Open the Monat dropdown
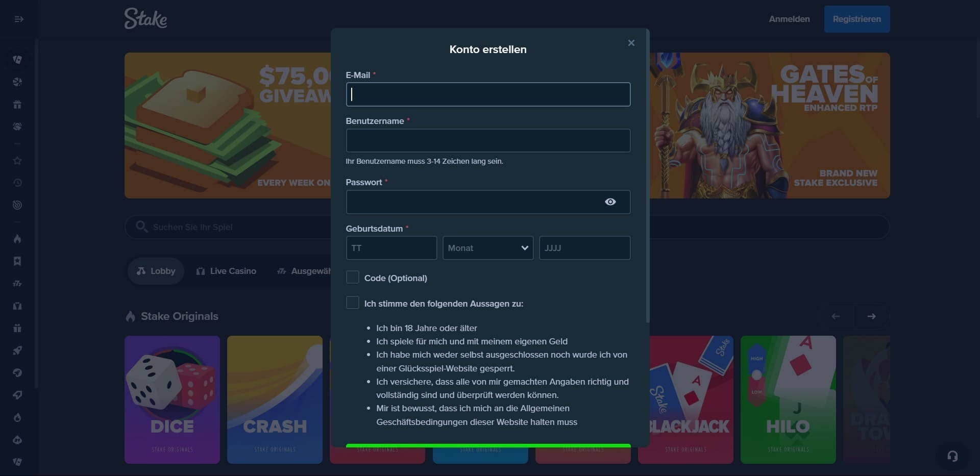This screenshot has width=980, height=476. coord(487,248)
